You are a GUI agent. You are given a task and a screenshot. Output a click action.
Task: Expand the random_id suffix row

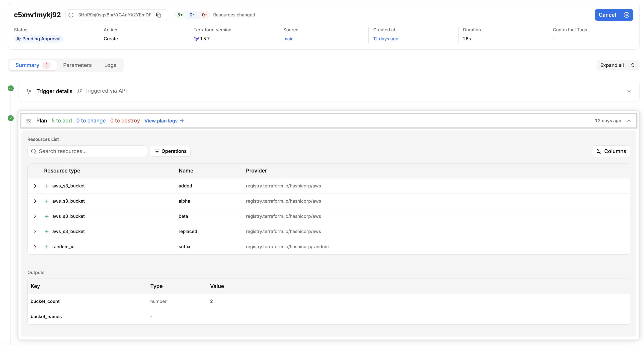pos(35,247)
